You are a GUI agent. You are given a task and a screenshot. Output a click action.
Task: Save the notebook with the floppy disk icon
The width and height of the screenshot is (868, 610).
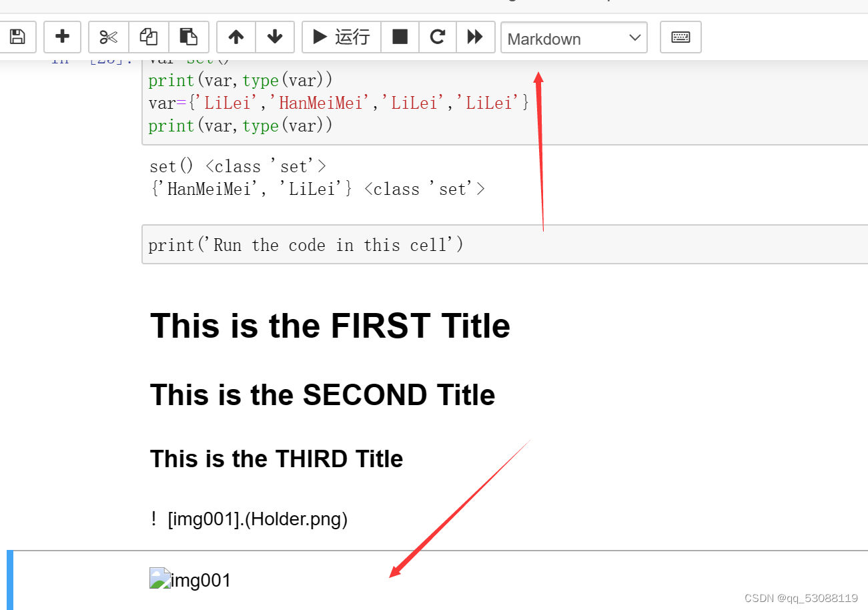17,37
